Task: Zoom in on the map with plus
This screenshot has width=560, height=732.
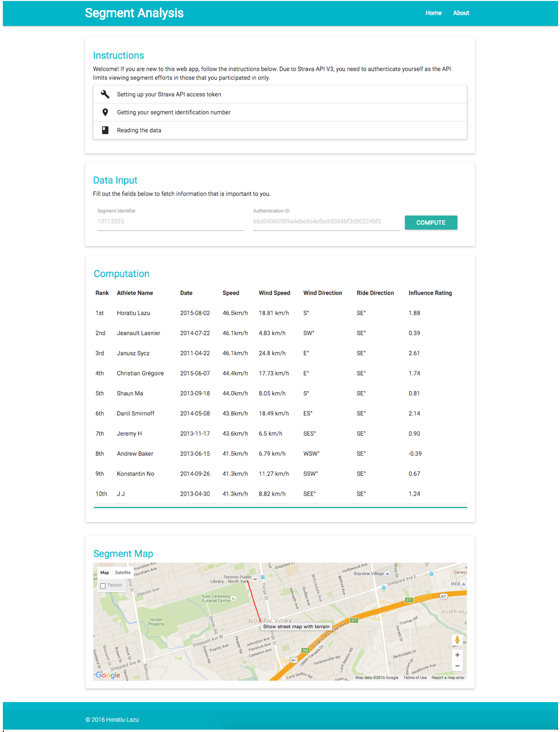Action: click(x=457, y=655)
